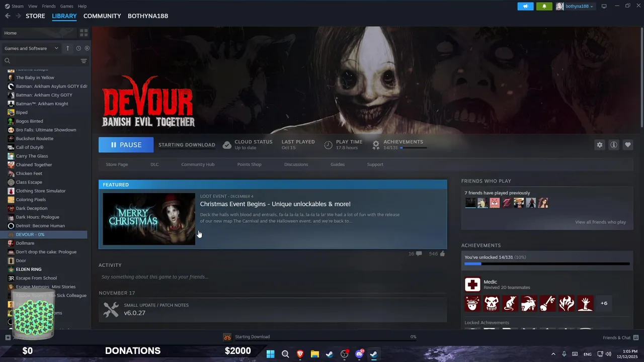Open Medic achievement icon
Viewport: 644px width, 362px height.
[x=472, y=285]
